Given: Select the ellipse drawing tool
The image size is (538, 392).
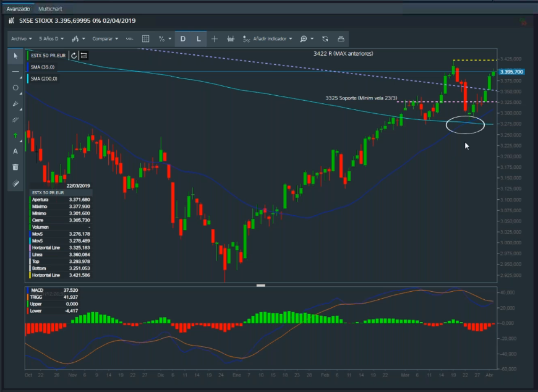Looking at the screenshot, I should click(x=15, y=88).
